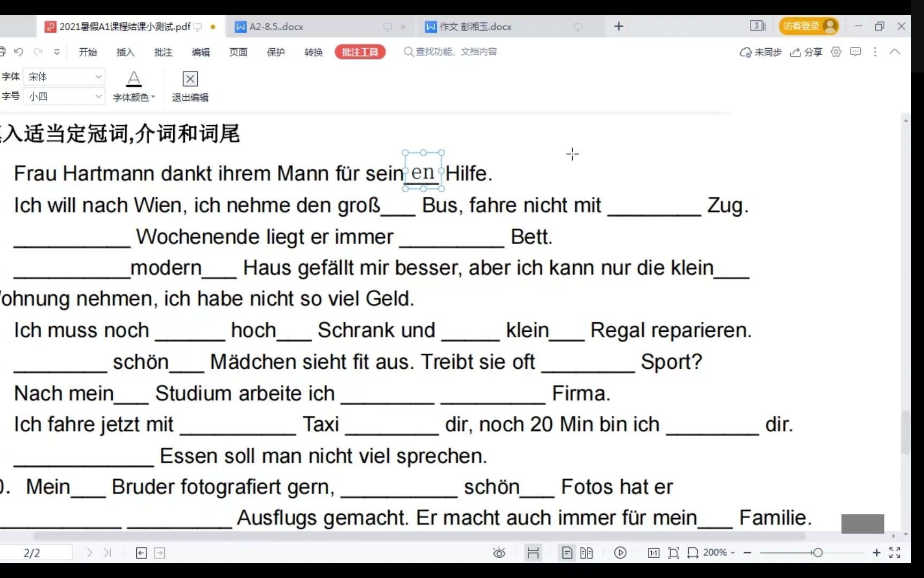Click the zoom out minus button

coord(748,552)
